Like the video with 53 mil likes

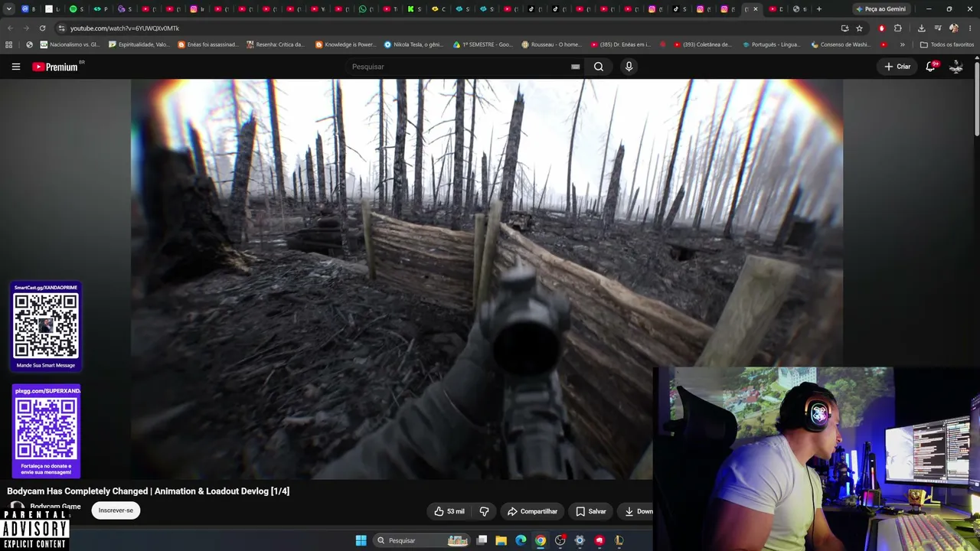[x=449, y=511]
